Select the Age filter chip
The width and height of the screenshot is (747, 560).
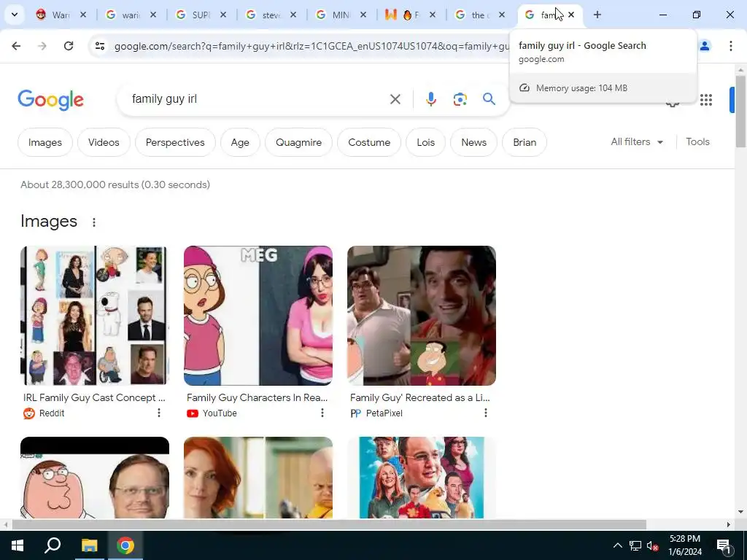(x=240, y=142)
